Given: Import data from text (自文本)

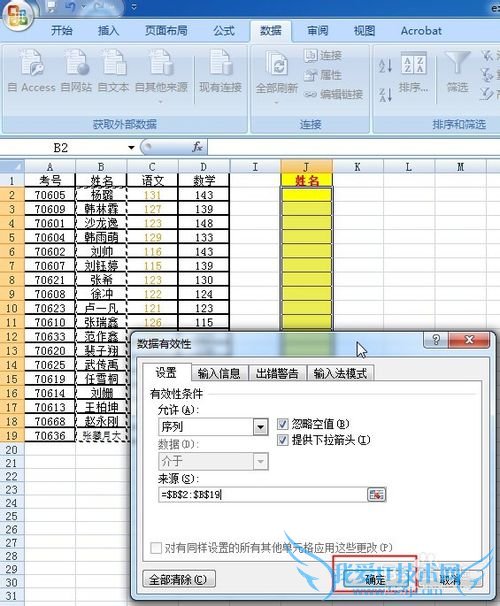Looking at the screenshot, I should pos(113,71).
